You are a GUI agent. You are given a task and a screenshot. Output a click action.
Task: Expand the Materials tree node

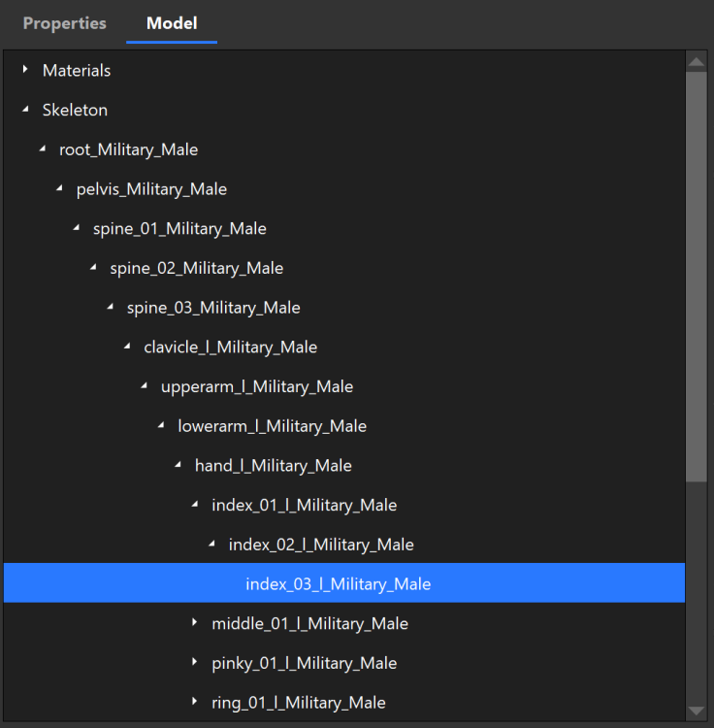pos(25,70)
